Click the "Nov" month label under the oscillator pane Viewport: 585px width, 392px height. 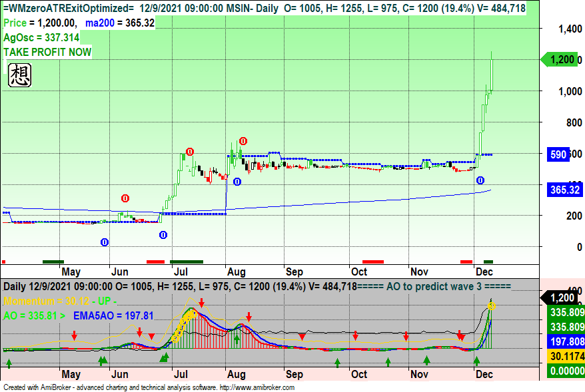419,375
